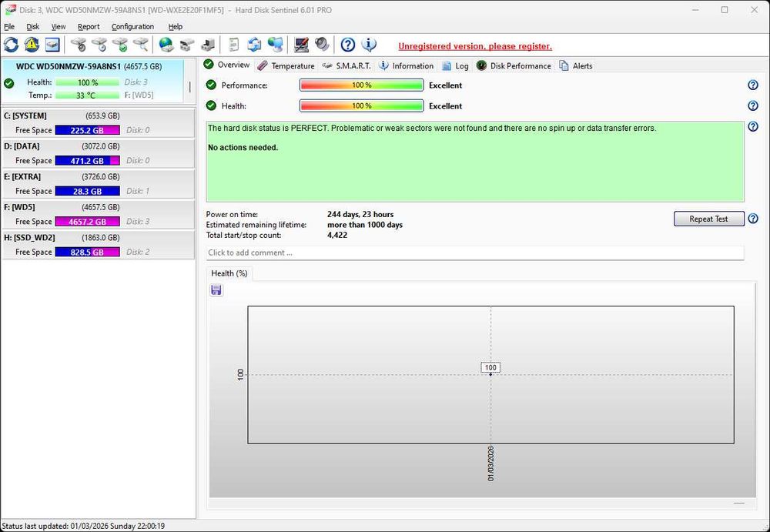Click the green check beside Health label in overview
The image size is (770, 532).
tap(211, 105)
